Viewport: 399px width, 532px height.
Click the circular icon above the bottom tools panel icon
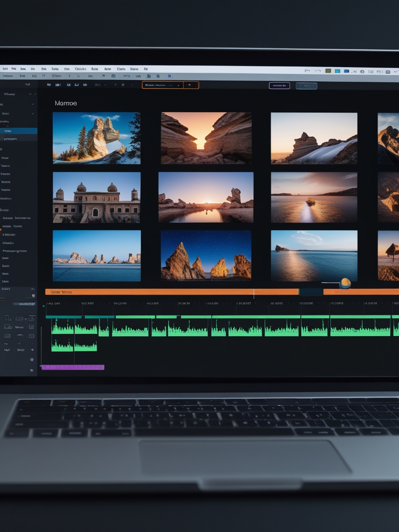[x=32, y=360]
